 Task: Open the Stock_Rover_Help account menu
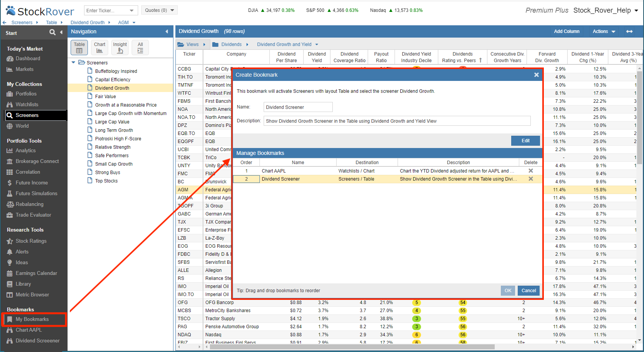606,10
